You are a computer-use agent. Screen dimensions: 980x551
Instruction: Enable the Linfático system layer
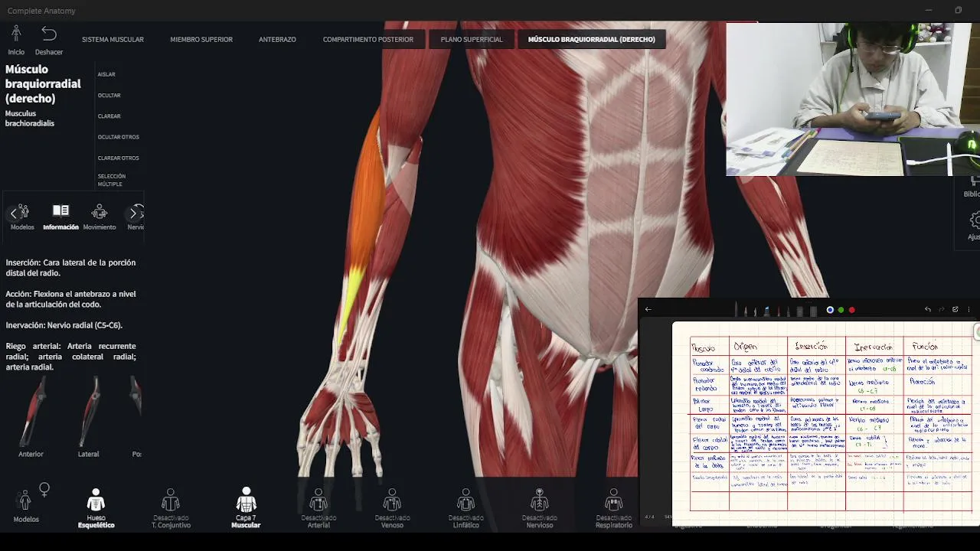tap(465, 500)
